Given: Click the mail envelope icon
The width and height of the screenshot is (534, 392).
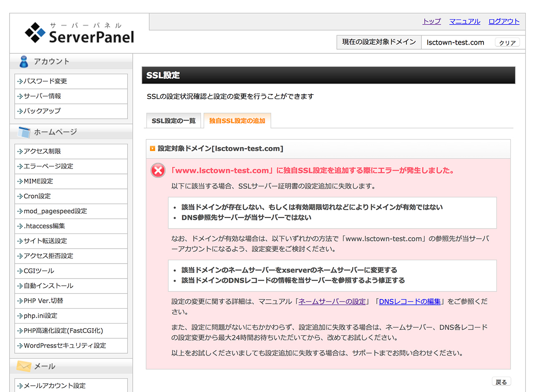Looking at the screenshot, I should click(x=24, y=367).
